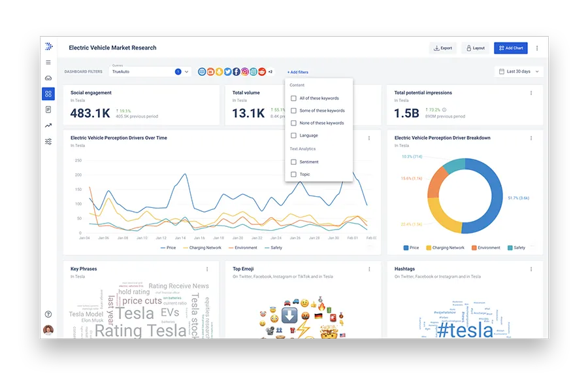Viewport: 588px width, 374px height.
Task: Select the Instagram source icon
Action: click(245, 72)
